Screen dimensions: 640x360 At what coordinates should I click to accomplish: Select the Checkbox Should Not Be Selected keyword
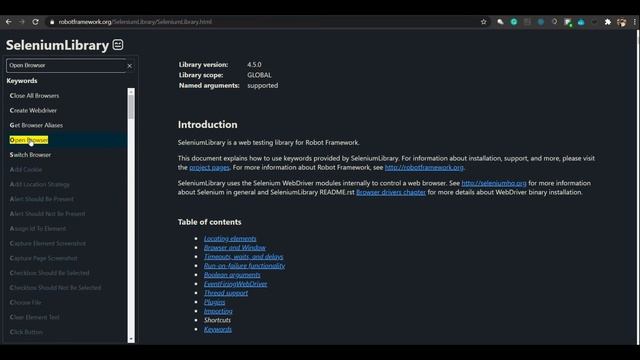click(x=56, y=287)
